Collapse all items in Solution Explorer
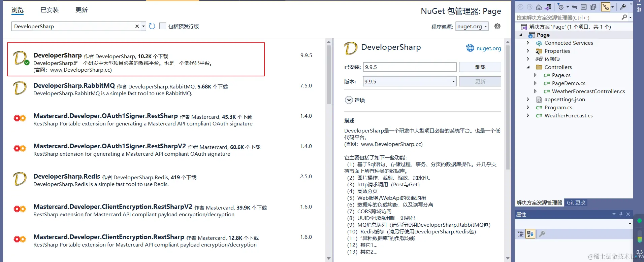The height and width of the screenshot is (262, 644). coord(584,7)
